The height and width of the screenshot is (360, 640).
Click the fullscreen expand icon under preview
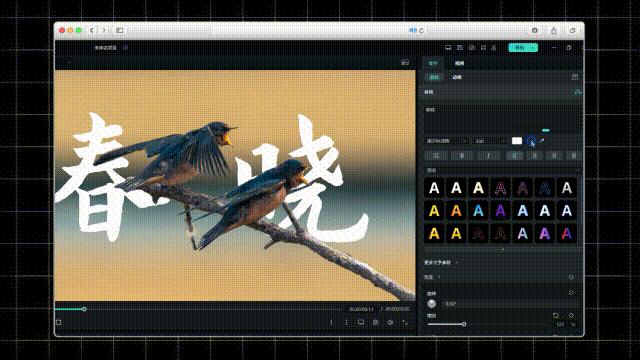[x=405, y=322]
